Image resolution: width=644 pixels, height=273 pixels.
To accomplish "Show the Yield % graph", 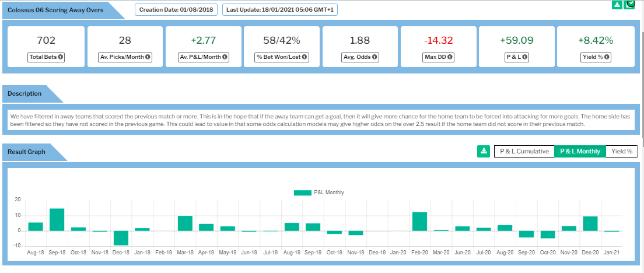I will (x=622, y=152).
